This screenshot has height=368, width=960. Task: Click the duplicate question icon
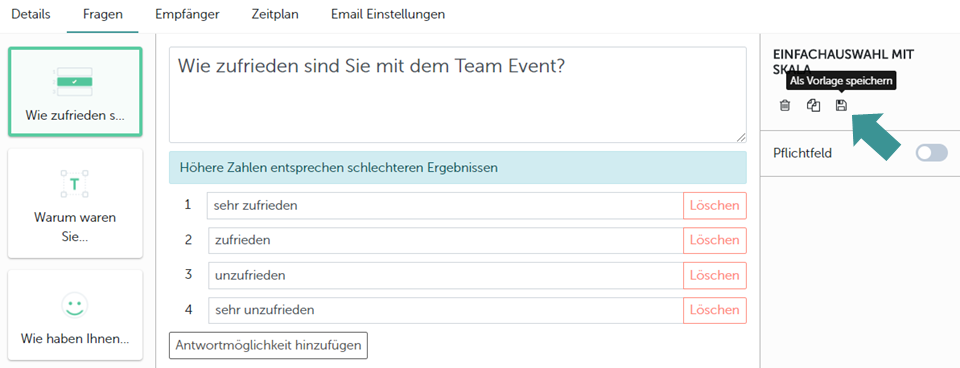click(x=813, y=105)
